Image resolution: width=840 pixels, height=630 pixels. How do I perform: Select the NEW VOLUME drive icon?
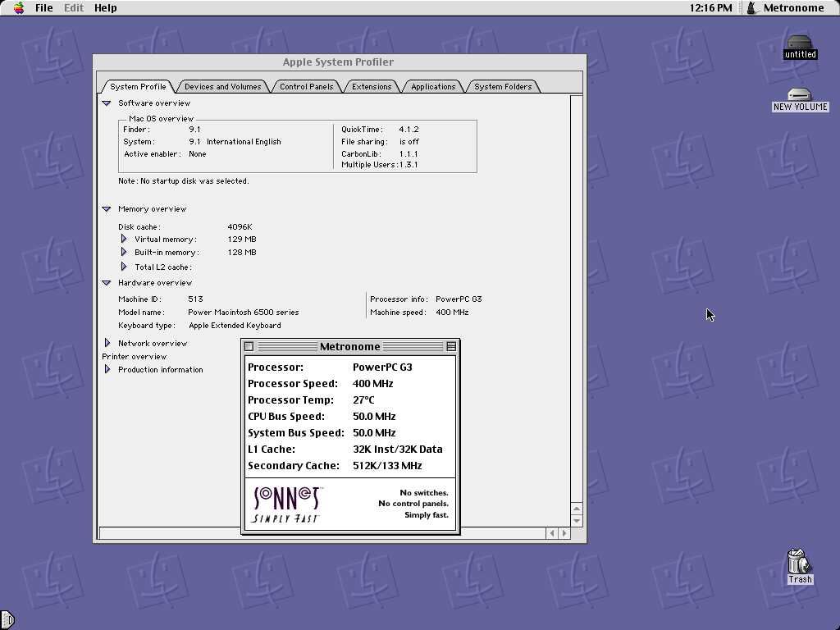[x=800, y=95]
